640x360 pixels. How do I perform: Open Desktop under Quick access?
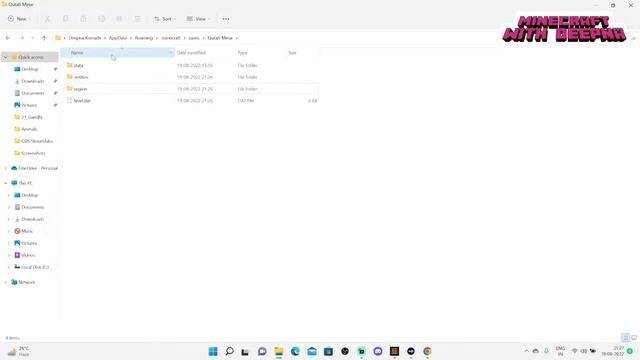coord(30,69)
